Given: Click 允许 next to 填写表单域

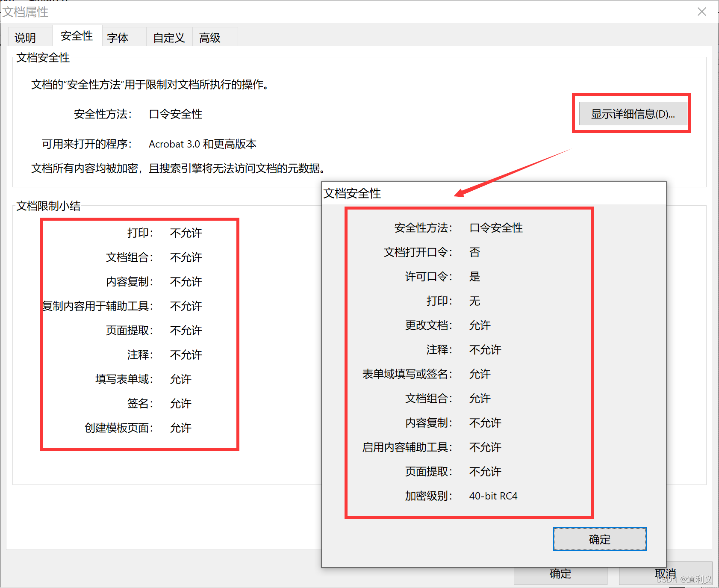Looking at the screenshot, I should [180, 379].
